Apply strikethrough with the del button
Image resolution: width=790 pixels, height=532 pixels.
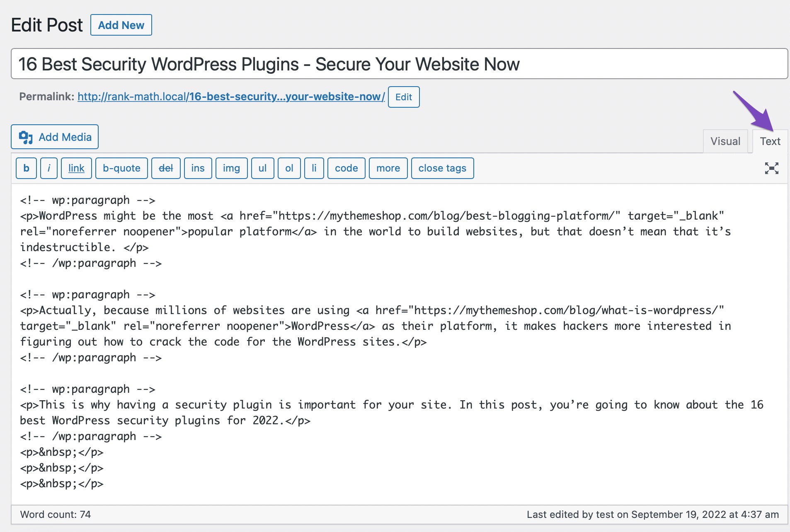(x=165, y=168)
